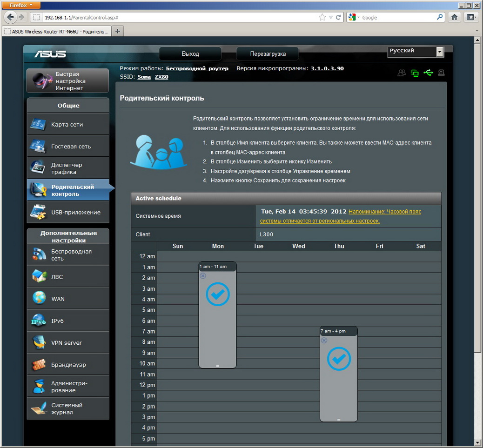Remove the Monday schedule block with its X icon
483x448 pixels.
click(x=203, y=276)
